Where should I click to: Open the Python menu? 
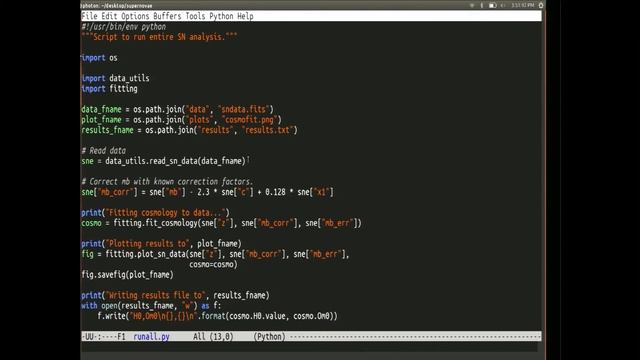coord(221,16)
